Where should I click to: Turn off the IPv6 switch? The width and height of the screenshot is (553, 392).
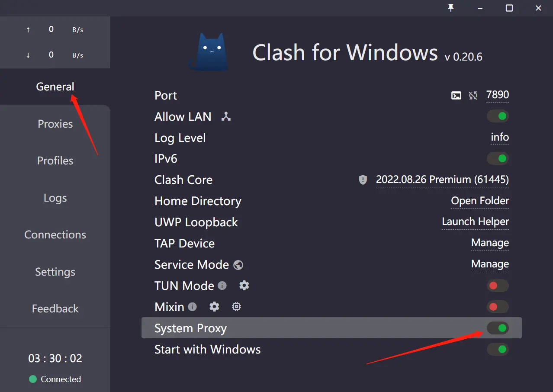(498, 159)
